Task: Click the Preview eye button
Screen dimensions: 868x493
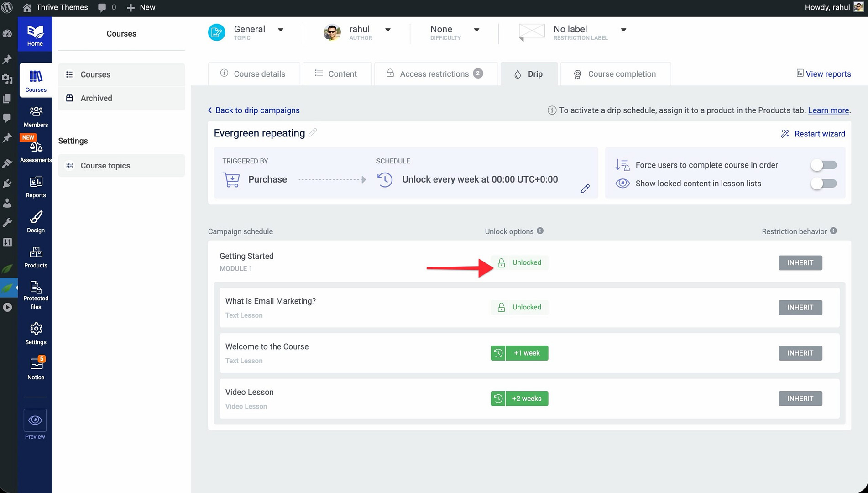Action: 35,420
